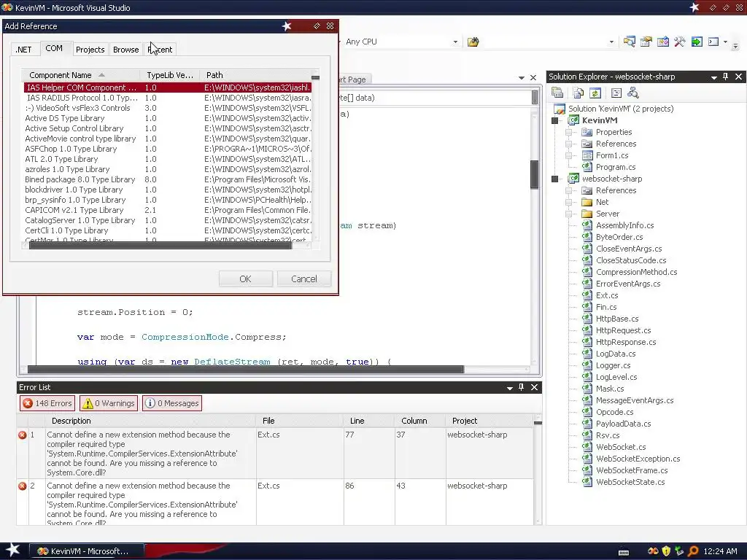Click the Server folder icon
Viewport: 747px width, 560px height.
[587, 214]
